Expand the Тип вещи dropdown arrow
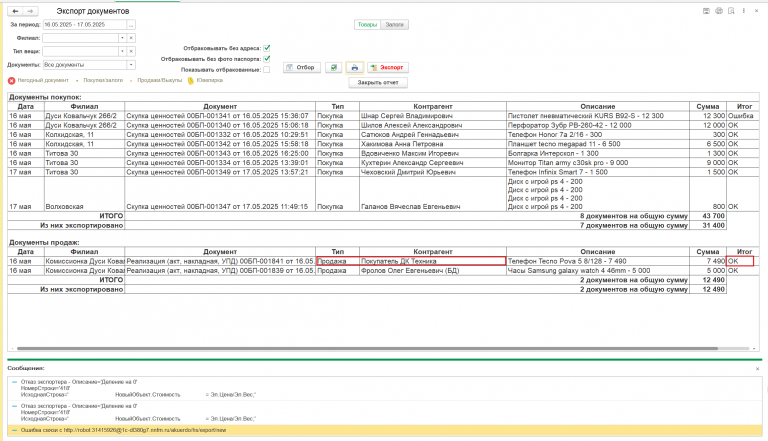Viewport: 768px width, 441px height. click(122, 51)
